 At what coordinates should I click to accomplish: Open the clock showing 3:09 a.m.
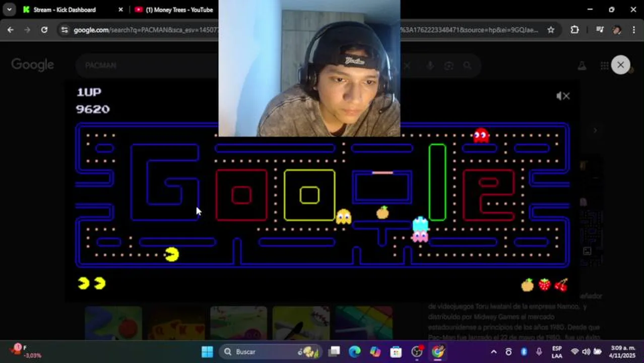[x=623, y=351]
